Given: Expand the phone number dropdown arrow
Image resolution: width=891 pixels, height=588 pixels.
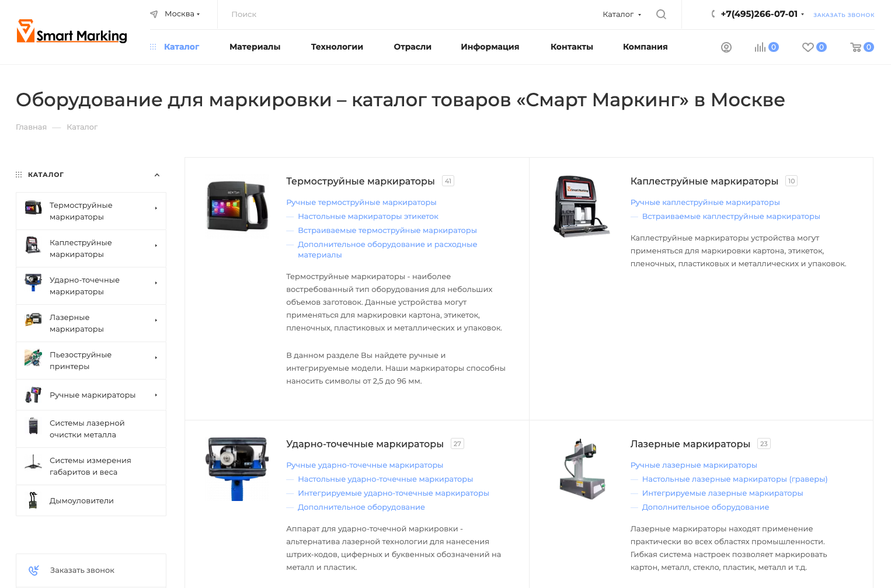Looking at the screenshot, I should [802, 15].
